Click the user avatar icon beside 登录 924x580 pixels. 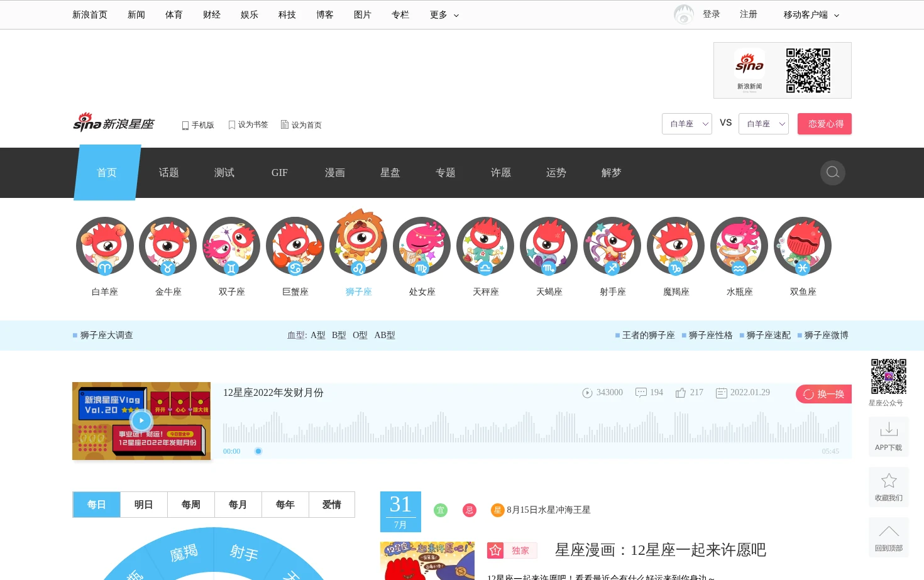[684, 14]
